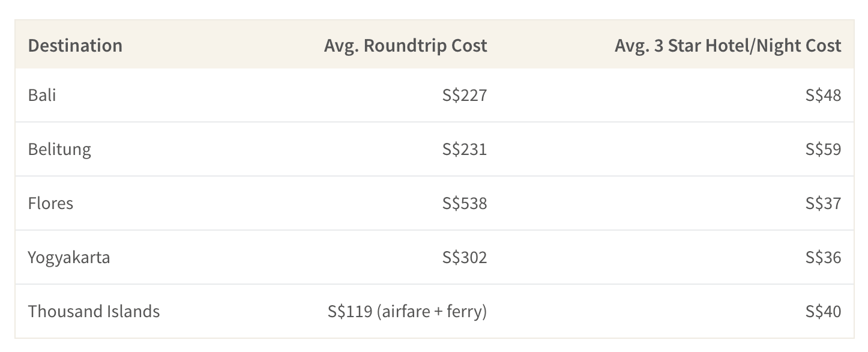The image size is (868, 352).
Task: Select the Flores destination cell
Action: (50, 203)
